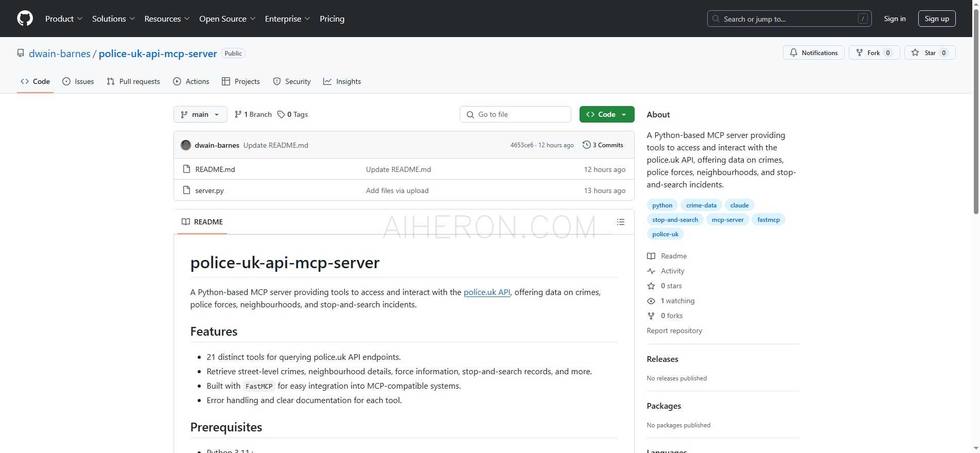Open the Pull requests tab

pos(133,81)
